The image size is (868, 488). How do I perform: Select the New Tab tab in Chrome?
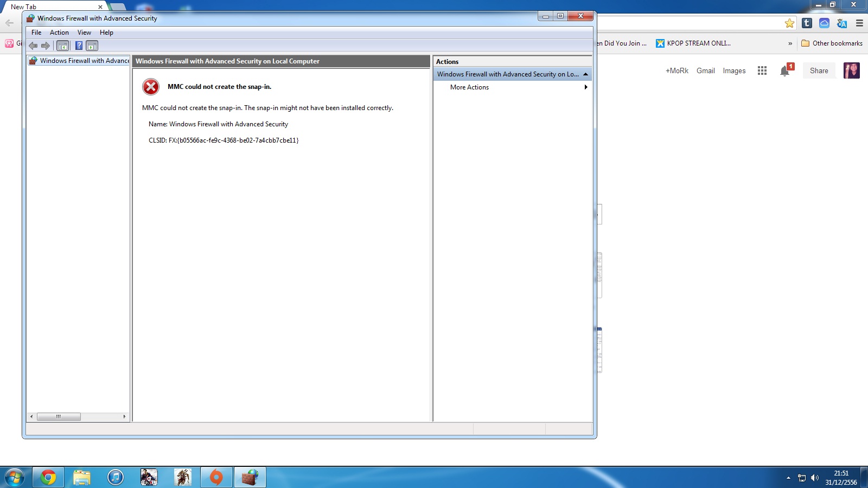pyautogui.click(x=53, y=7)
